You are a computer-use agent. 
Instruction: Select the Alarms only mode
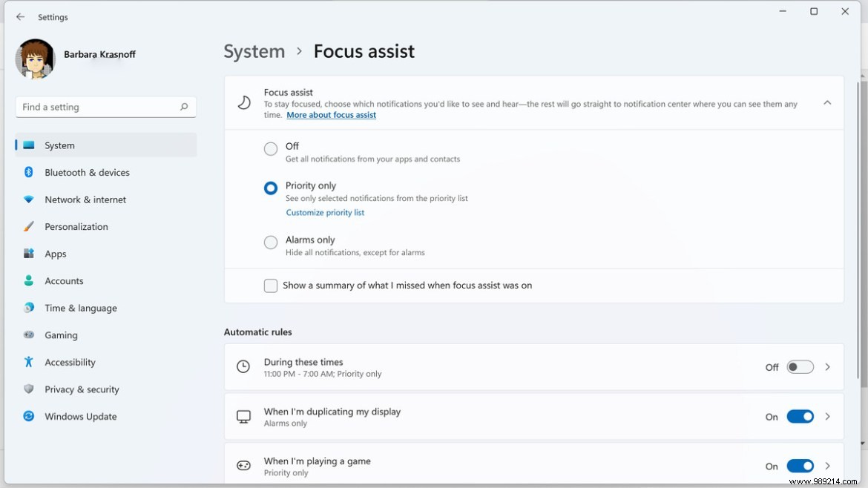pyautogui.click(x=271, y=242)
